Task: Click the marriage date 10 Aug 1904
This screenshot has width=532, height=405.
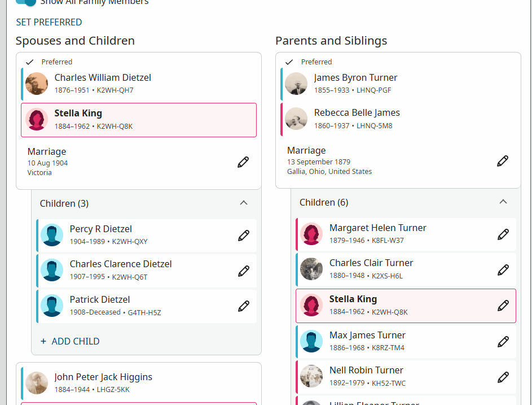Action: pyautogui.click(x=47, y=163)
